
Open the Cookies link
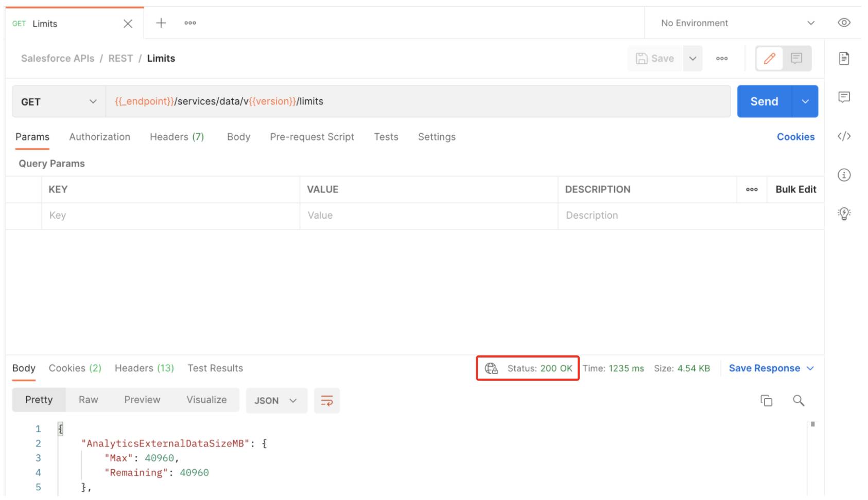pyautogui.click(x=795, y=137)
